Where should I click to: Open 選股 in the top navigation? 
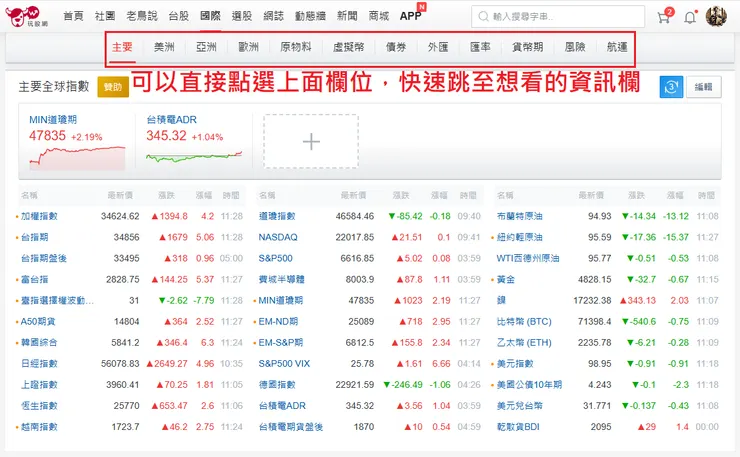pyautogui.click(x=242, y=16)
